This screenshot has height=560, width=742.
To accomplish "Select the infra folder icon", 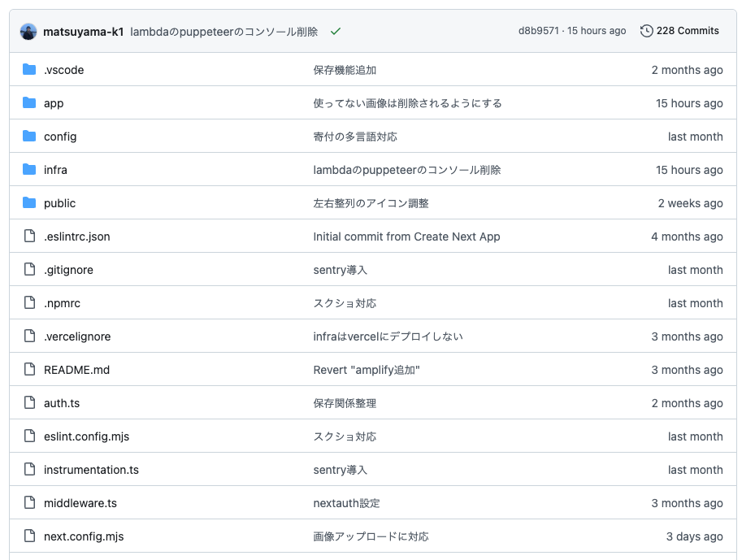I will (28, 170).
